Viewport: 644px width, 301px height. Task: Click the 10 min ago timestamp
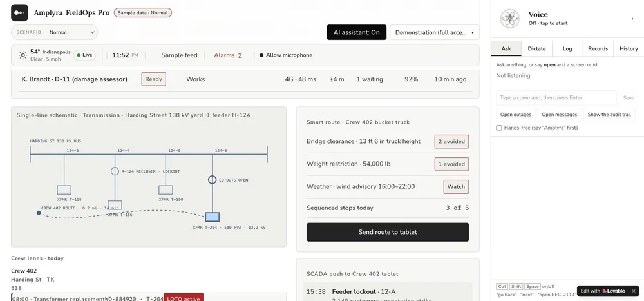click(x=450, y=79)
